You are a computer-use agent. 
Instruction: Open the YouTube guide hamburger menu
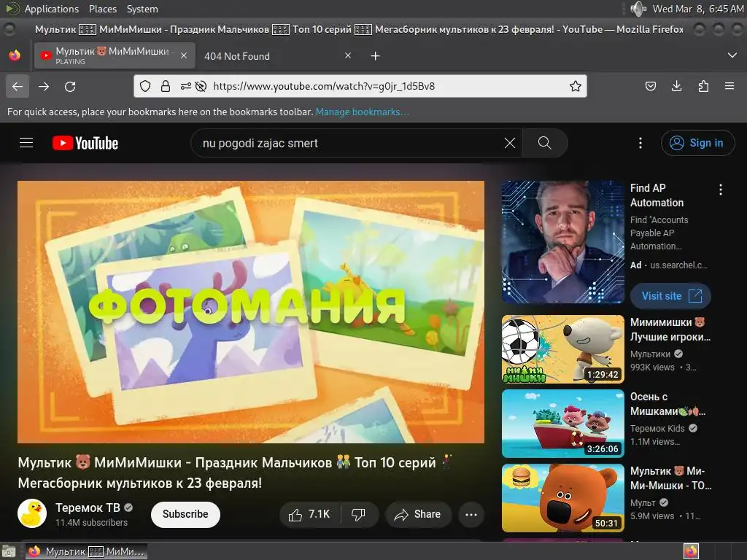click(26, 143)
